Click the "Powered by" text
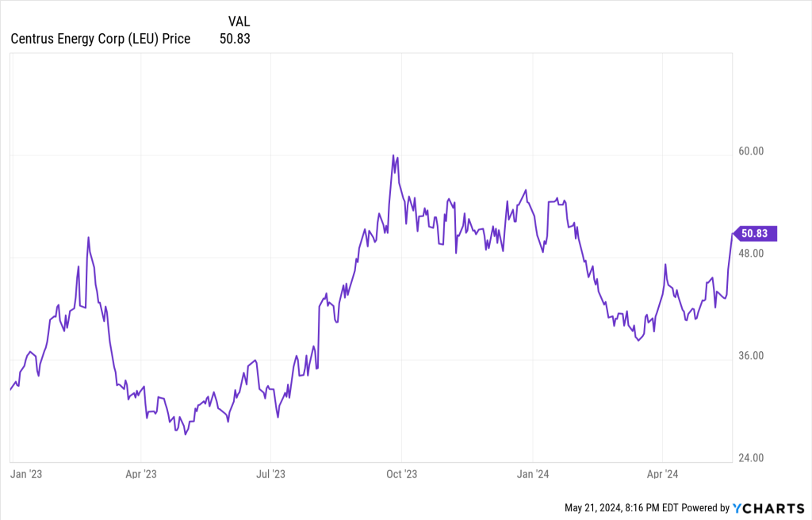Viewport: 812px width, 520px height. point(706,507)
